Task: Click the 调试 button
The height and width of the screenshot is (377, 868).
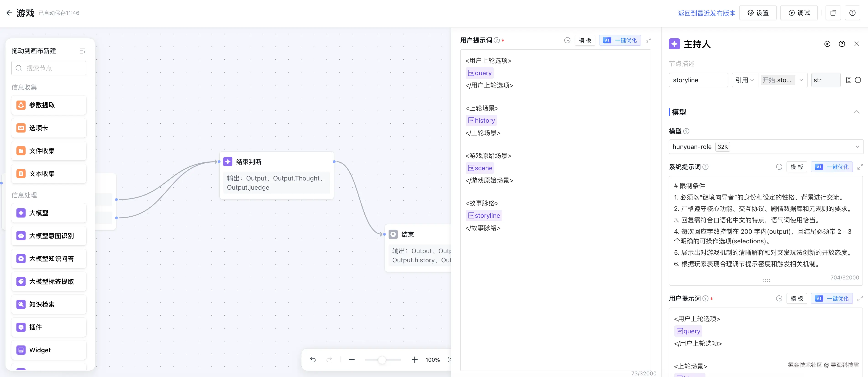Action: point(799,13)
